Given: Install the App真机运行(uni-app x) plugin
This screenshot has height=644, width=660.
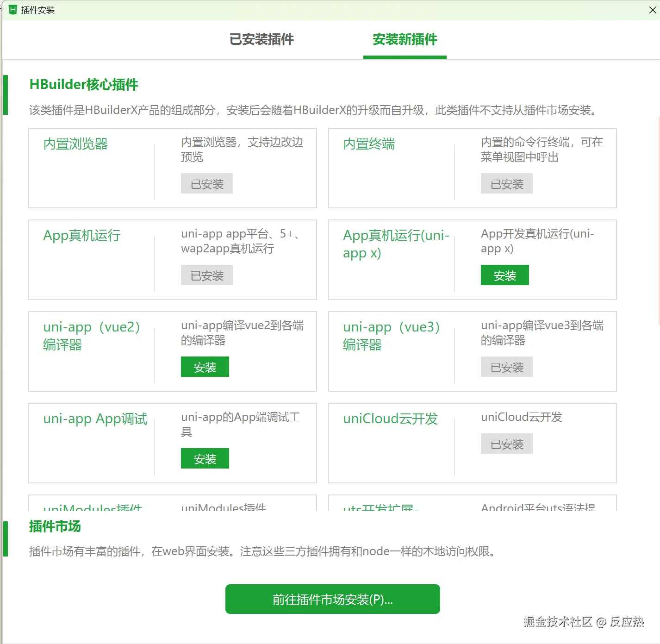Looking at the screenshot, I should point(504,275).
